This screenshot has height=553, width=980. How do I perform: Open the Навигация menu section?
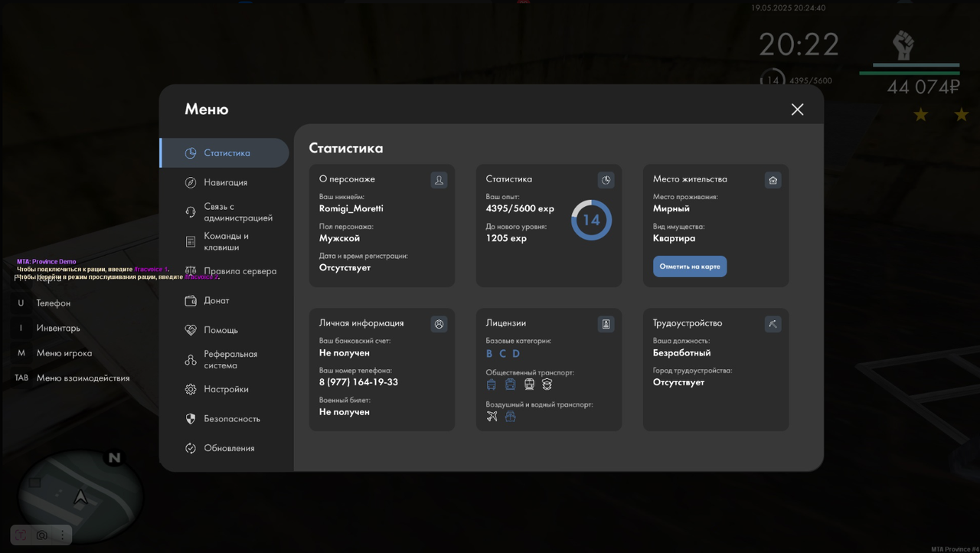tap(224, 182)
